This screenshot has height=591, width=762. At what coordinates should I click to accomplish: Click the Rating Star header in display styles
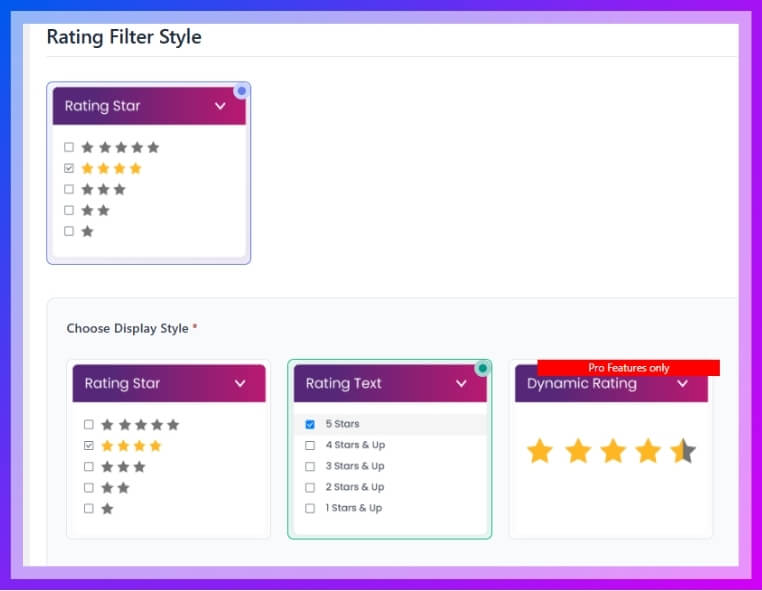pos(122,383)
